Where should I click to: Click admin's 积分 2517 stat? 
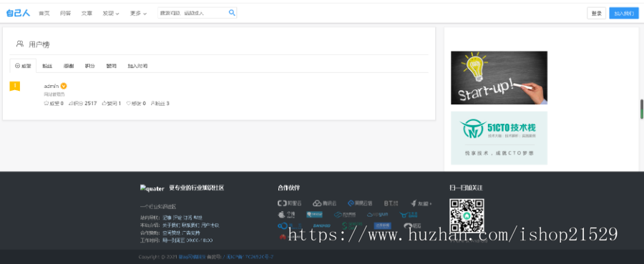click(x=82, y=104)
